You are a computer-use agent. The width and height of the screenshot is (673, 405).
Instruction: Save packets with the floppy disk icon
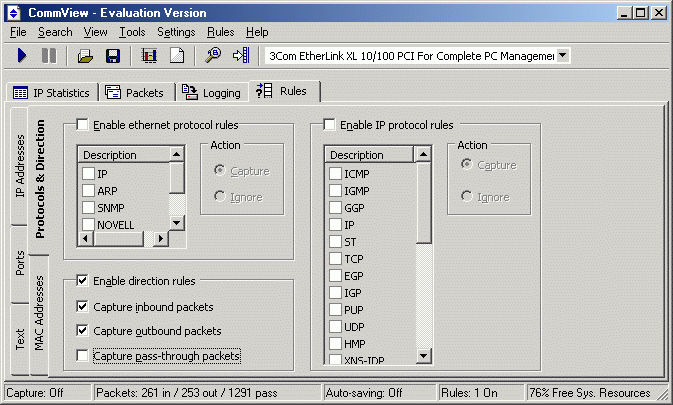click(113, 56)
